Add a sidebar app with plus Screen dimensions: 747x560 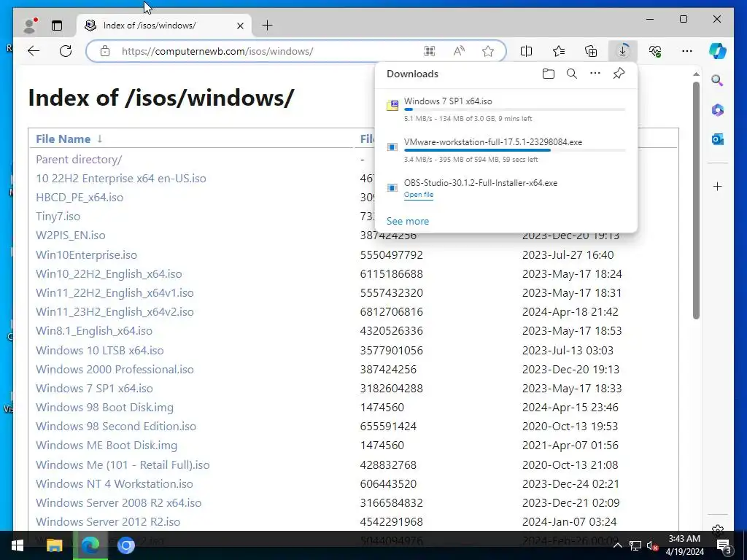coord(717,186)
